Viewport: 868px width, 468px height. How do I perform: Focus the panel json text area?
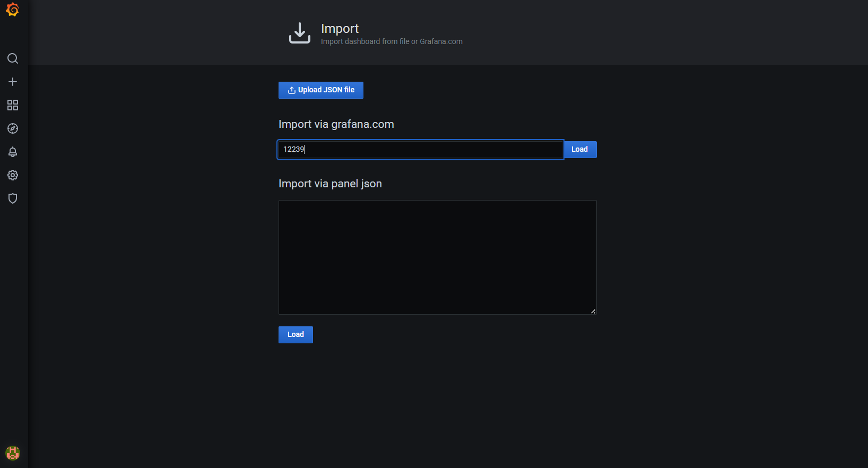tap(438, 257)
